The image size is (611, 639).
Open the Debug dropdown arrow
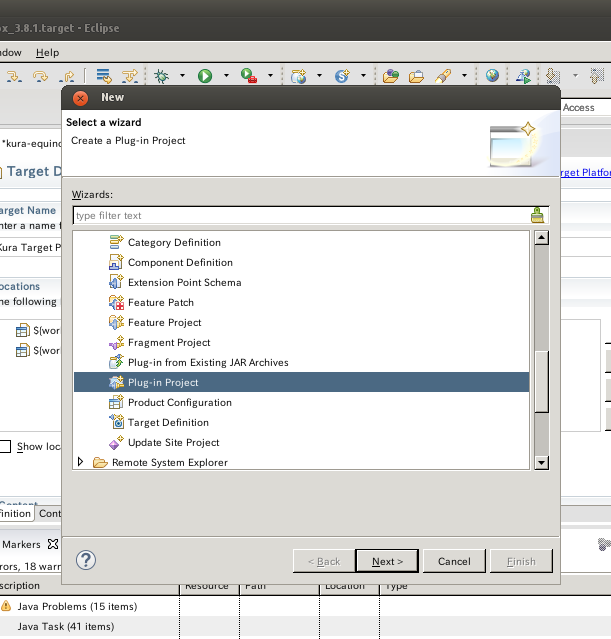(182, 75)
